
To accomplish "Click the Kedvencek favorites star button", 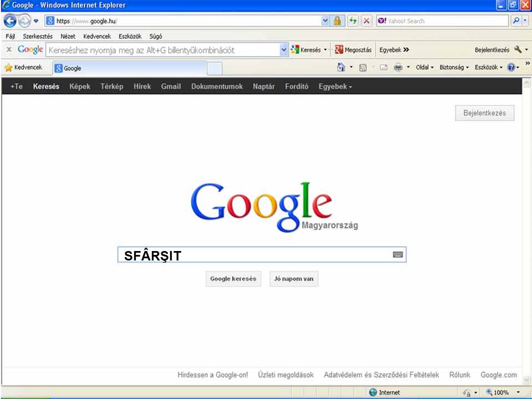I will click(x=23, y=68).
